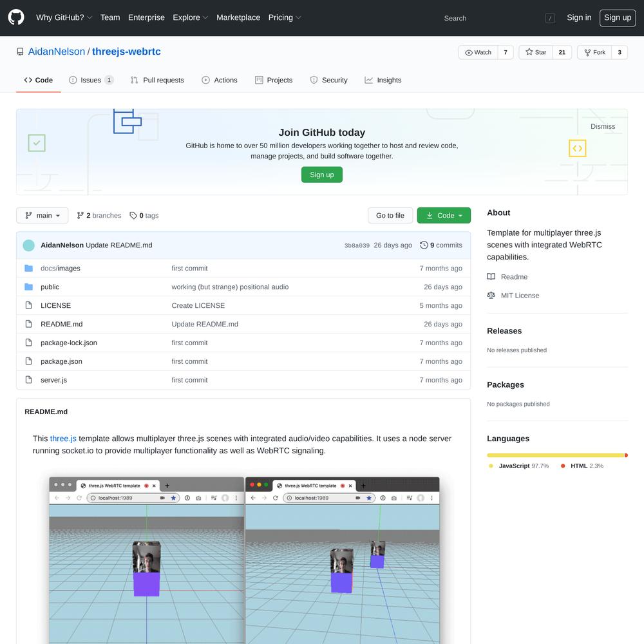Switch to the Insights tab
Screen dimensions: 644x644
[383, 80]
